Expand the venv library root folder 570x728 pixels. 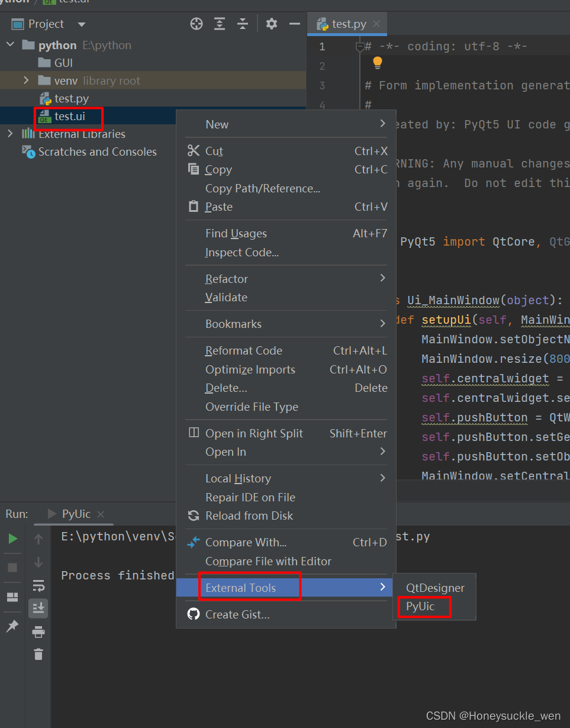click(x=26, y=80)
